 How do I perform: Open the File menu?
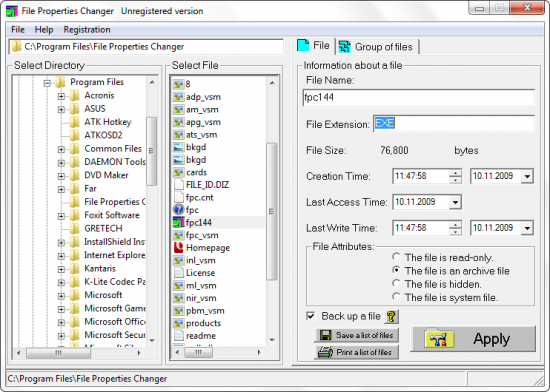pos(18,29)
